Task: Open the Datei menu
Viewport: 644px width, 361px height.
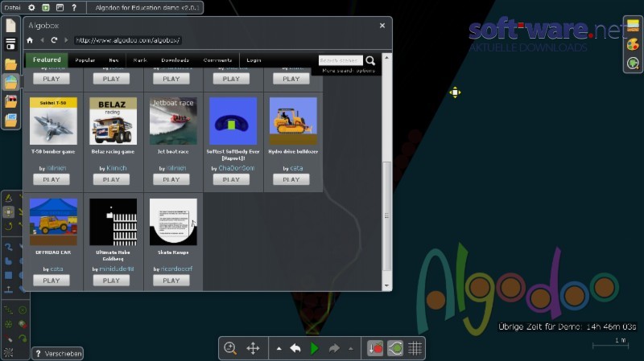Action: pos(12,7)
